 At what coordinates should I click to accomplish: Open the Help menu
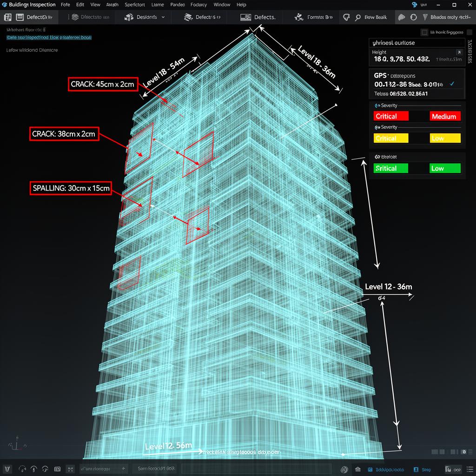pyautogui.click(x=241, y=5)
